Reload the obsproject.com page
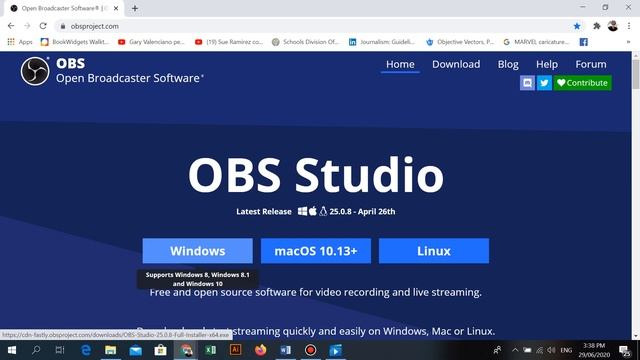Image resolution: width=640 pixels, height=360 pixels. (x=43, y=26)
